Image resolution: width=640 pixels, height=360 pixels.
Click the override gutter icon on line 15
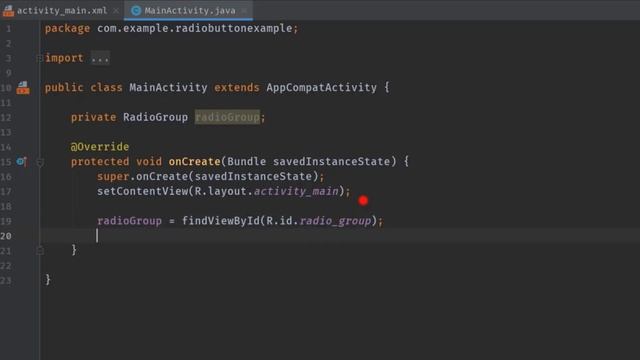(x=22, y=162)
